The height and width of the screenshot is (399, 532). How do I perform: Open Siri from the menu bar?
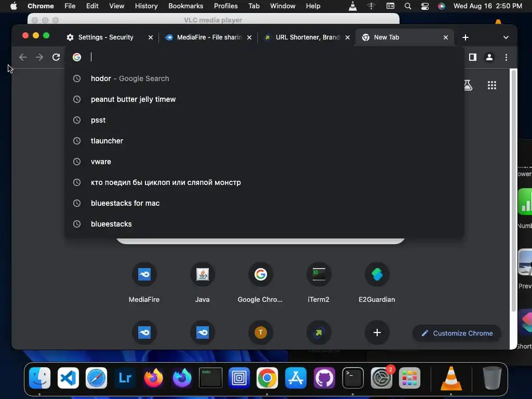tap(442, 6)
